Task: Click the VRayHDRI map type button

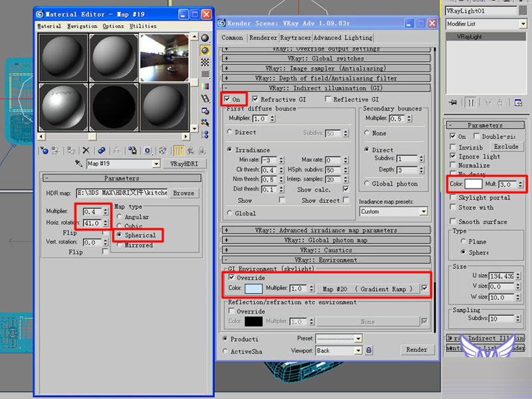Action: (x=184, y=164)
